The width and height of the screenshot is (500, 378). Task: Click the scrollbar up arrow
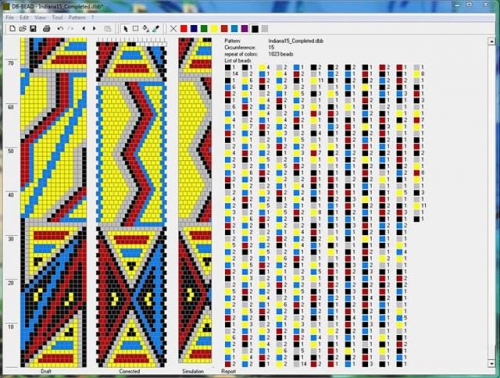491,42
